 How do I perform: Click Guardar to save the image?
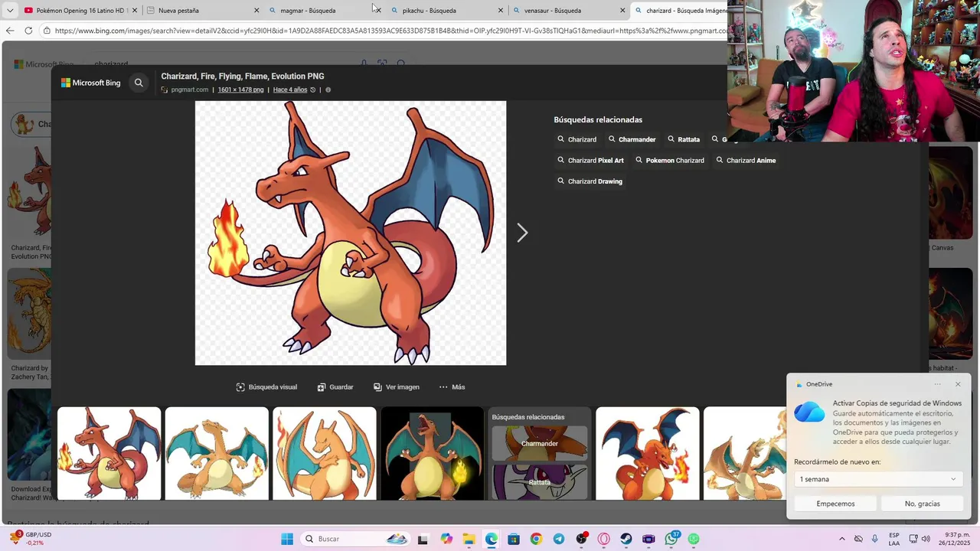click(x=335, y=387)
